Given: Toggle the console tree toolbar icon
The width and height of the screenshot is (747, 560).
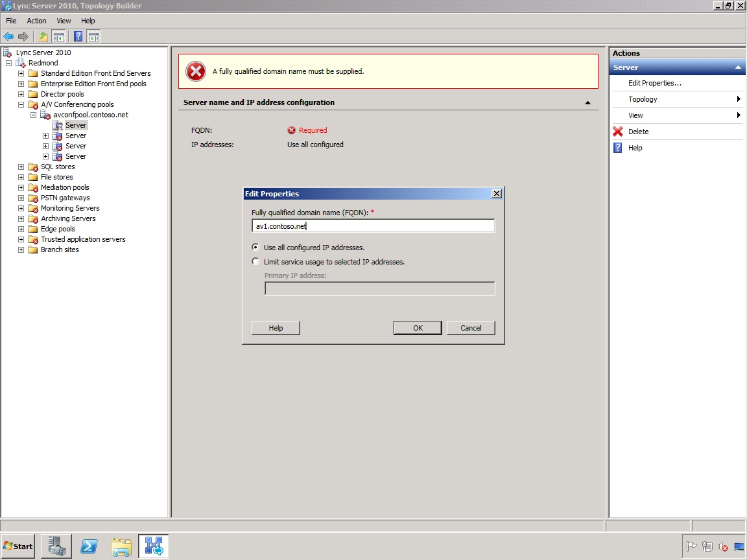Looking at the screenshot, I should click(x=58, y=37).
